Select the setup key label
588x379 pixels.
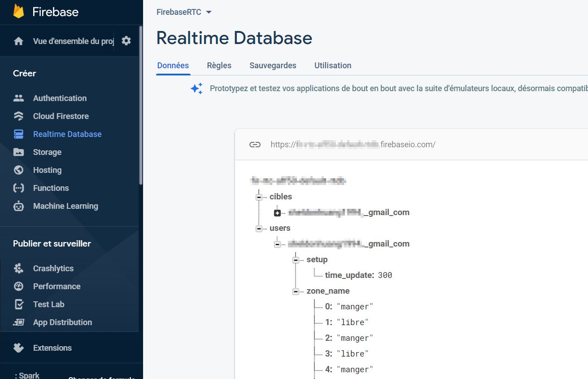tap(317, 260)
